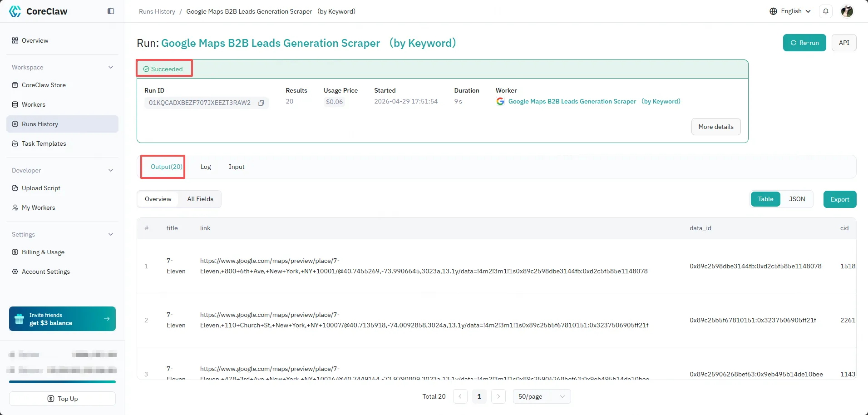The image size is (868, 415).
Task: Copy the Run ID
Action: (x=261, y=103)
